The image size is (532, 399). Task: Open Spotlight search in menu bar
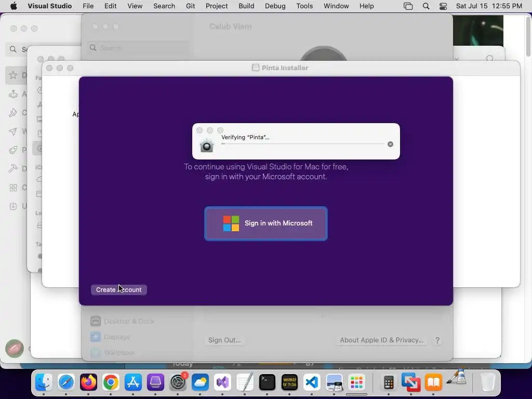[426, 6]
